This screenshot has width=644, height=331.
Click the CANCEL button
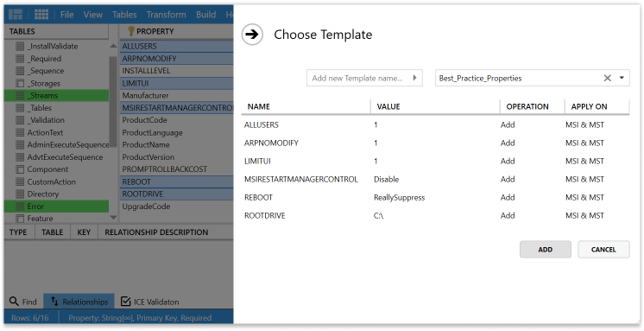[603, 249]
